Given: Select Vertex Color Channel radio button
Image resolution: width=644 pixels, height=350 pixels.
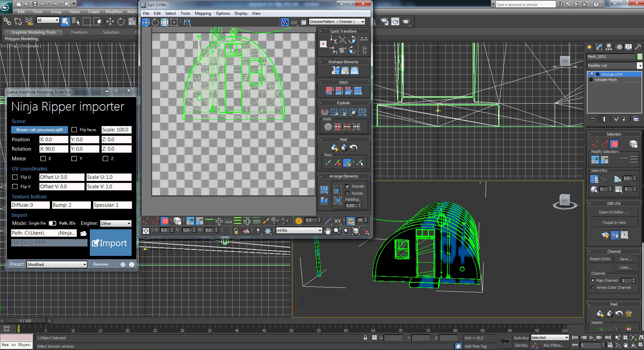Looking at the screenshot, I should (592, 287).
